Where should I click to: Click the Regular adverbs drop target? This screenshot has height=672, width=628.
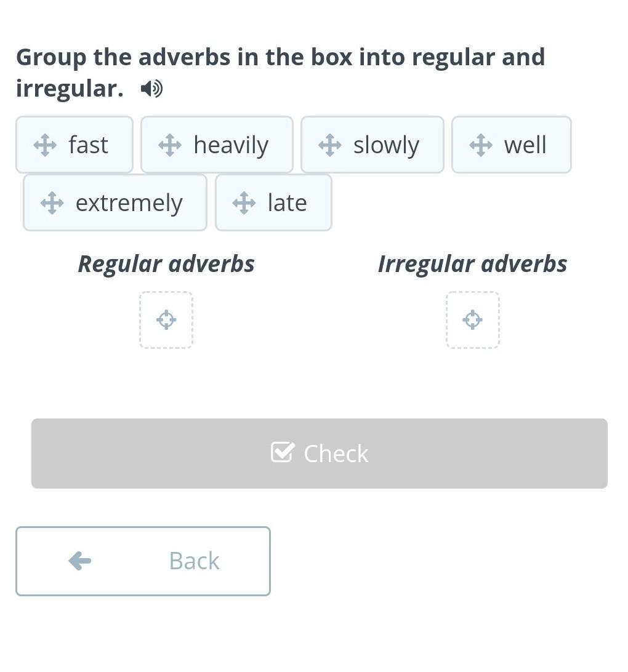point(166,320)
